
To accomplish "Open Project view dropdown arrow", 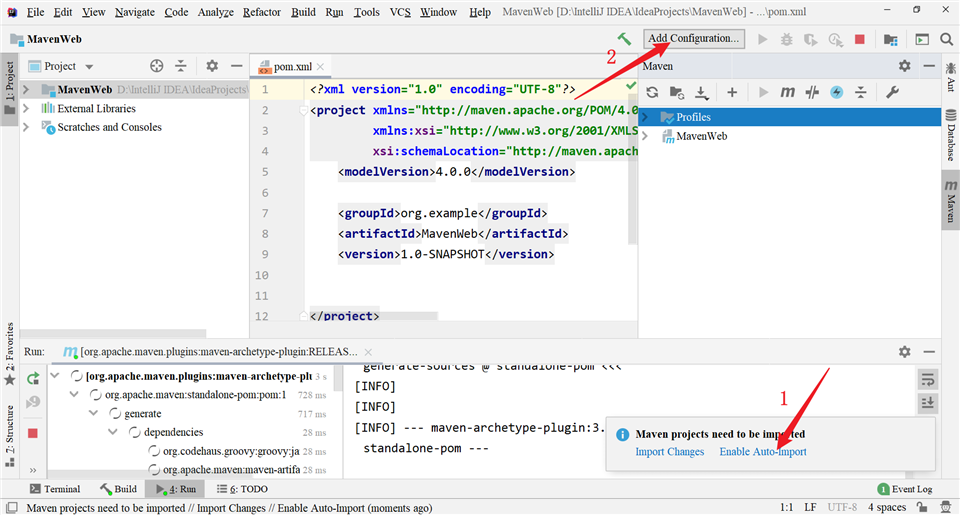I will point(89,67).
